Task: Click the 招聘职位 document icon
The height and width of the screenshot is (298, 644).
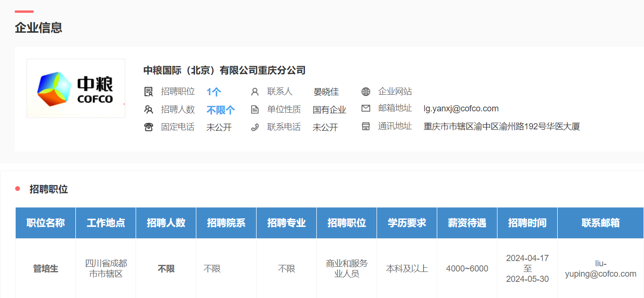Action: pyautogui.click(x=148, y=91)
